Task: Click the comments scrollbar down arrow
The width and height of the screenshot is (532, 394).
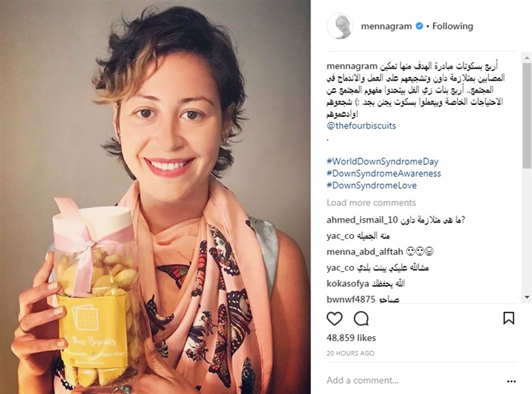Action: pos(527,297)
